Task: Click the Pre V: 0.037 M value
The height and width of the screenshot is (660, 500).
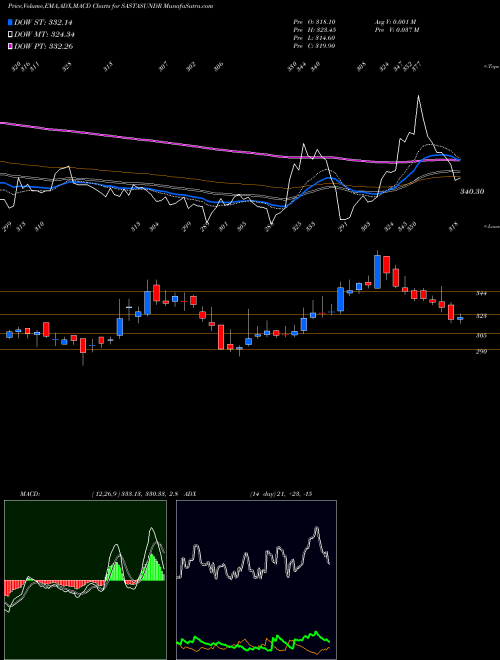Action: pyautogui.click(x=396, y=30)
